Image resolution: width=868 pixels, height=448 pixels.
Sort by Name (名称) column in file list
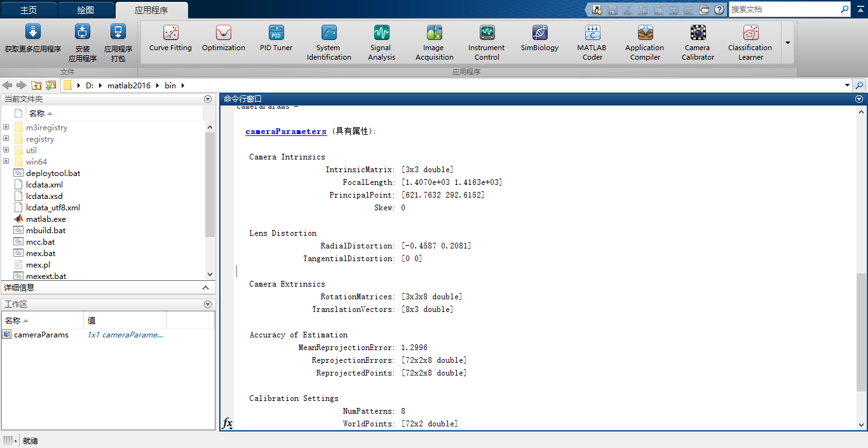(x=115, y=113)
